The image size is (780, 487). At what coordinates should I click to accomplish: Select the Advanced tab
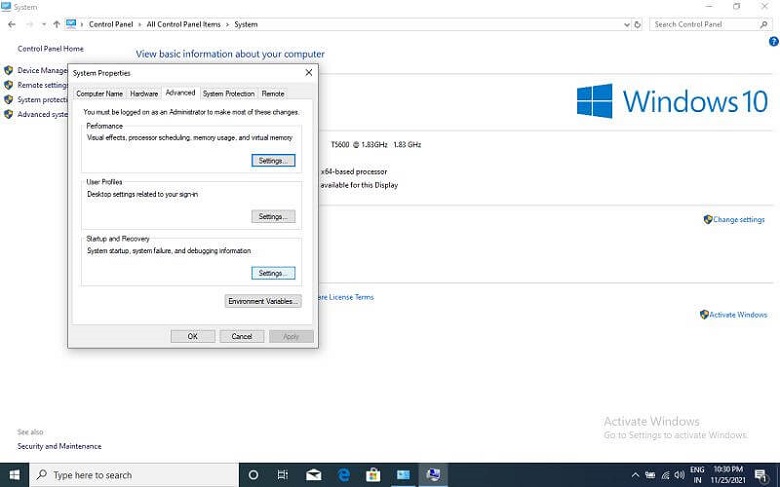[x=180, y=93]
